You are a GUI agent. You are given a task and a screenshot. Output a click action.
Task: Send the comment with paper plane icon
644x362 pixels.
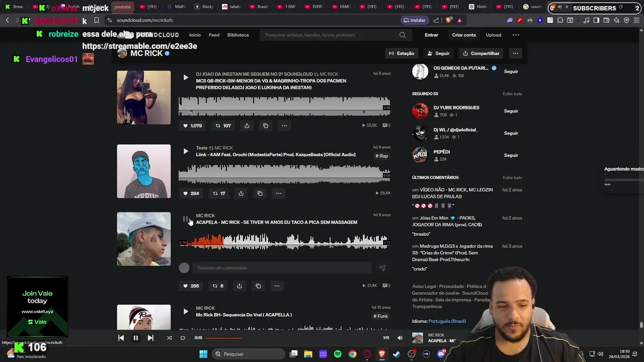click(382, 268)
